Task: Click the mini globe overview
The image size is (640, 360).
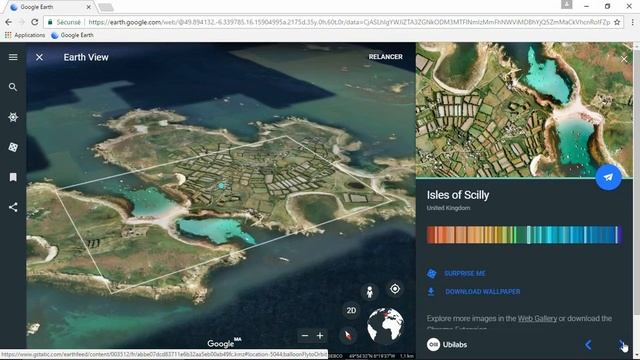Action: [385, 326]
